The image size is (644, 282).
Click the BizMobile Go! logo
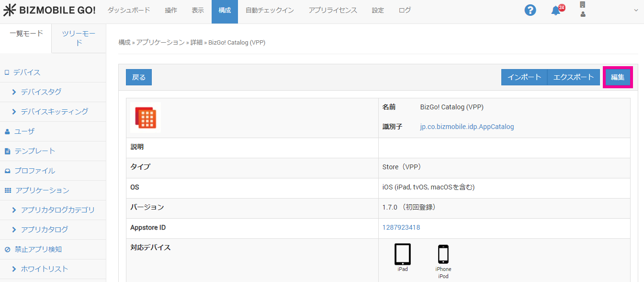point(49,10)
